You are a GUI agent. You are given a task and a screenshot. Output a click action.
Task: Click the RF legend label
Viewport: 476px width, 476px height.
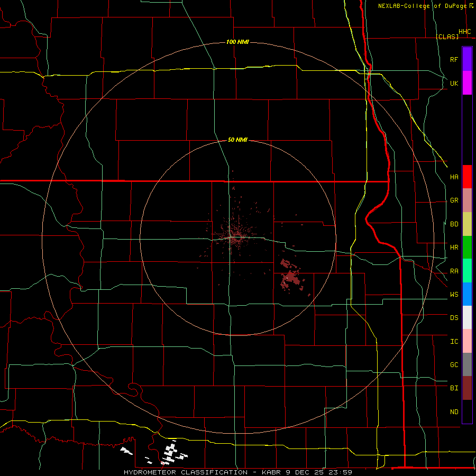(454, 59)
